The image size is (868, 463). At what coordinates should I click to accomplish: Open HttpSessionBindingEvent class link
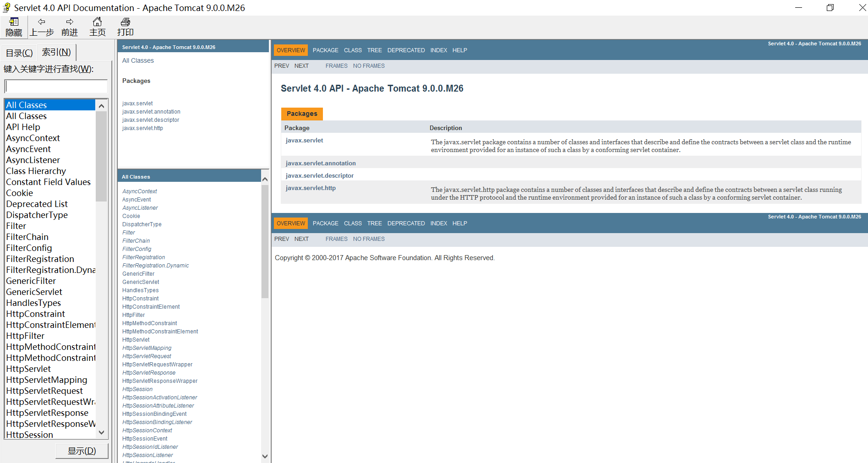click(x=154, y=414)
